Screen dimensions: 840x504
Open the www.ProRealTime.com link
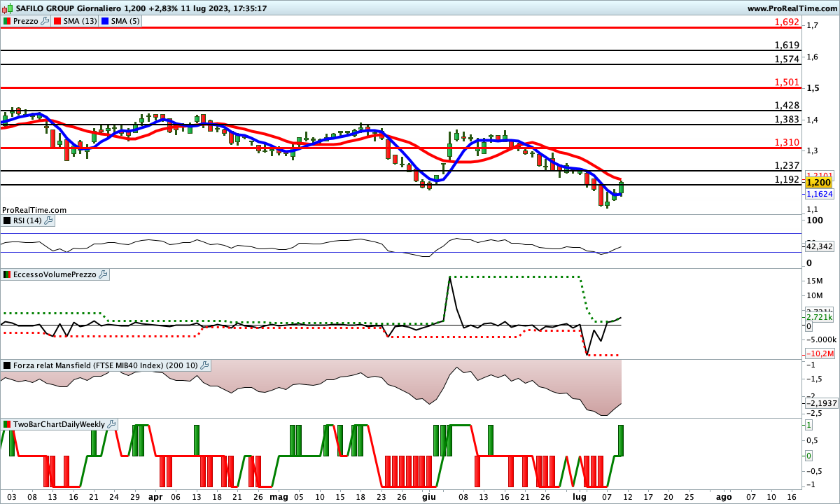pyautogui.click(x=792, y=8)
